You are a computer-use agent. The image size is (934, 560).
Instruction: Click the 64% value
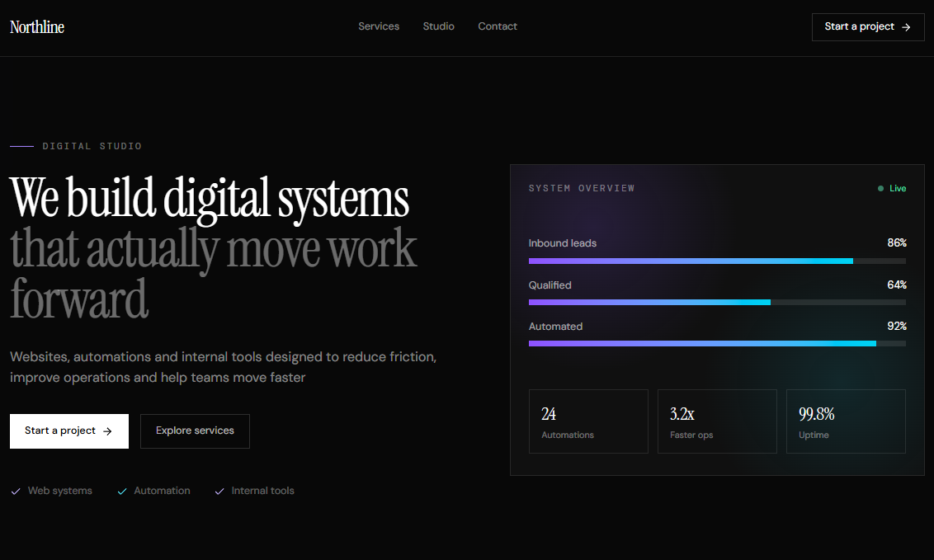click(x=897, y=285)
